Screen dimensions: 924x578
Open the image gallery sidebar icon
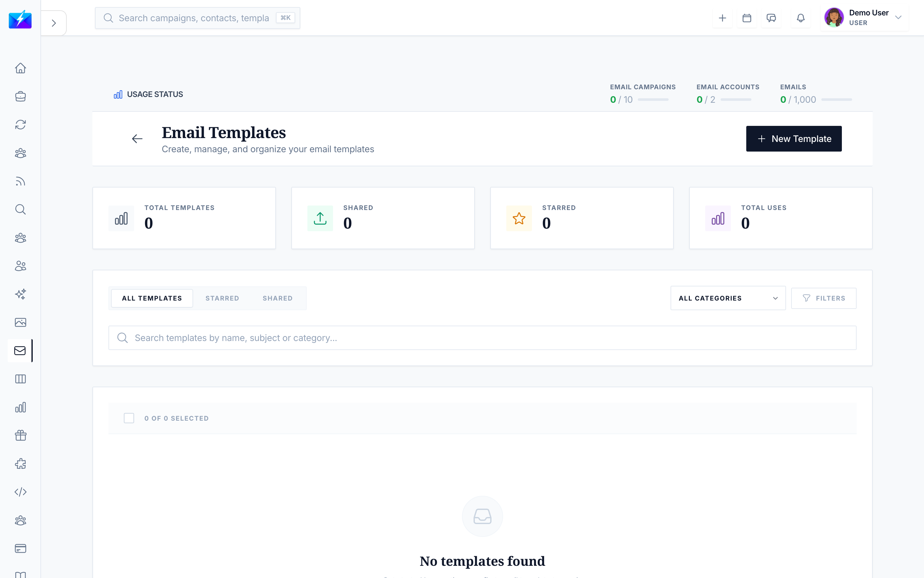pyautogui.click(x=20, y=322)
